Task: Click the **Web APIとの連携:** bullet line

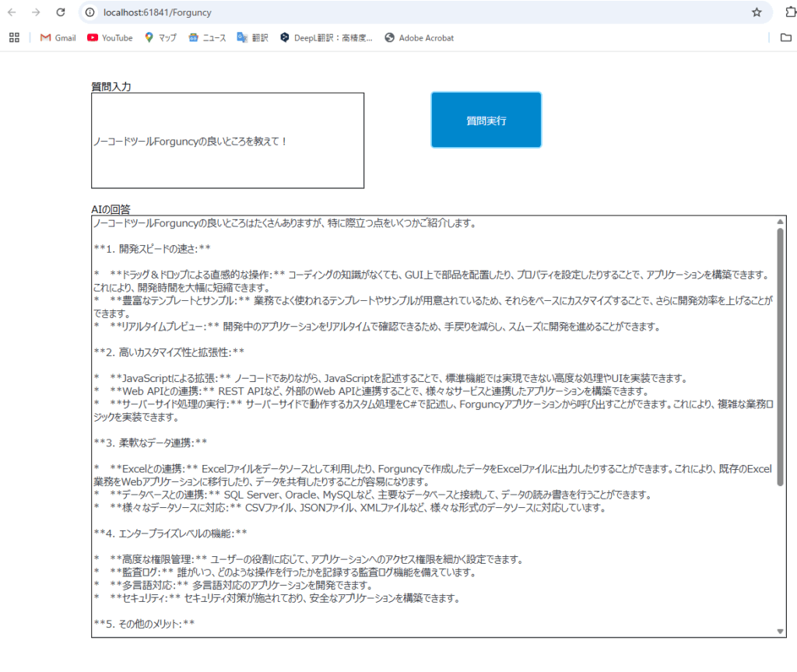Action: 371,392
